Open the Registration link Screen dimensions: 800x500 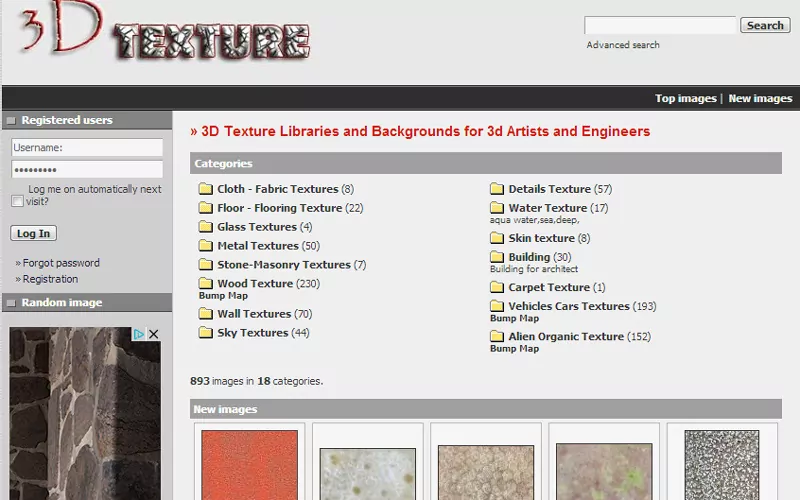coord(50,279)
